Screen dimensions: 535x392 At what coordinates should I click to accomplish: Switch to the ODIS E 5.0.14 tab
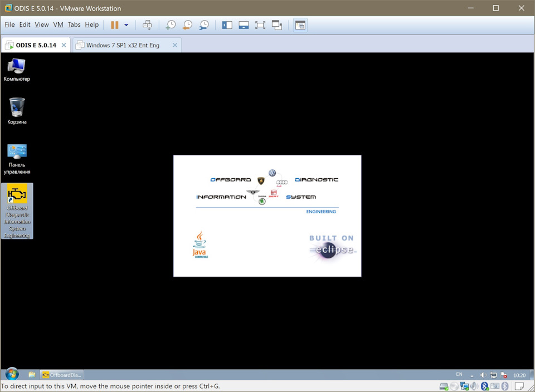point(36,45)
